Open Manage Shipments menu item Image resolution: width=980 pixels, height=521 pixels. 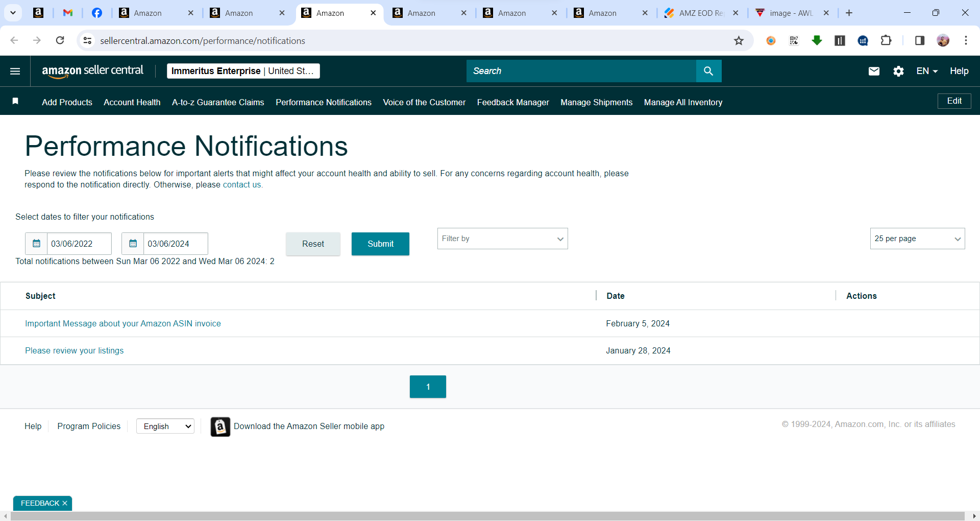pyautogui.click(x=596, y=102)
